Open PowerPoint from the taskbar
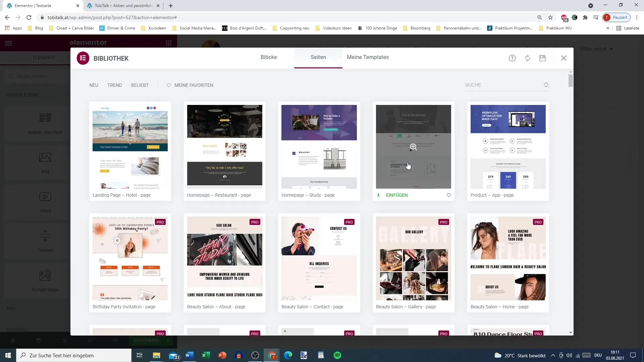 (x=222, y=355)
